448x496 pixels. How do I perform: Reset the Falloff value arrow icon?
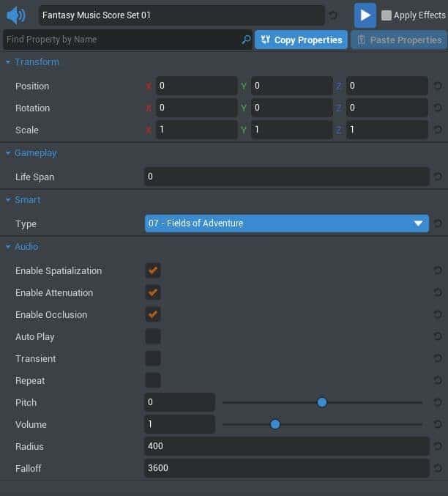point(438,468)
